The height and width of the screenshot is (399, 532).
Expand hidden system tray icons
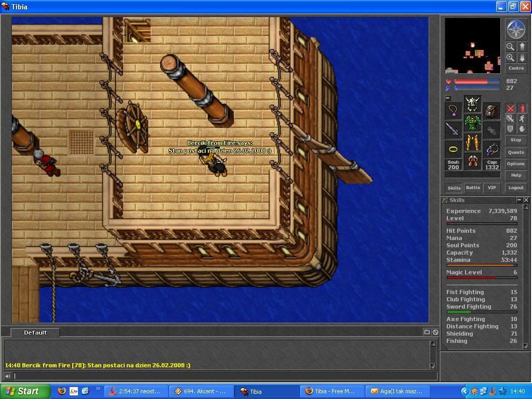[x=465, y=392]
